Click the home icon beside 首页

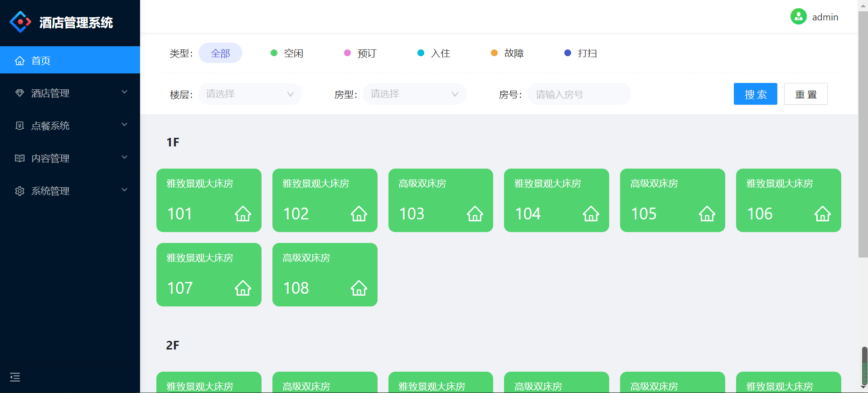point(19,60)
